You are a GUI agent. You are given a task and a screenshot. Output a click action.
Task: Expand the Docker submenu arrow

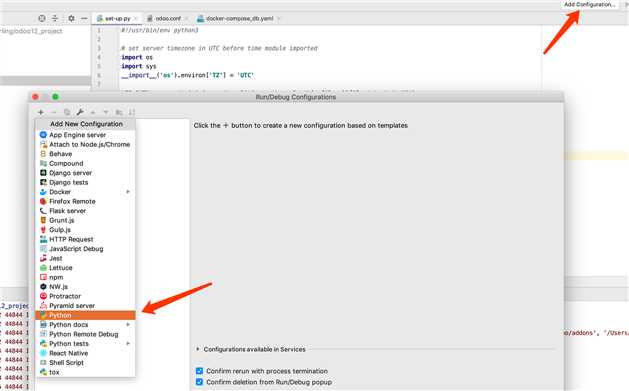click(x=128, y=192)
